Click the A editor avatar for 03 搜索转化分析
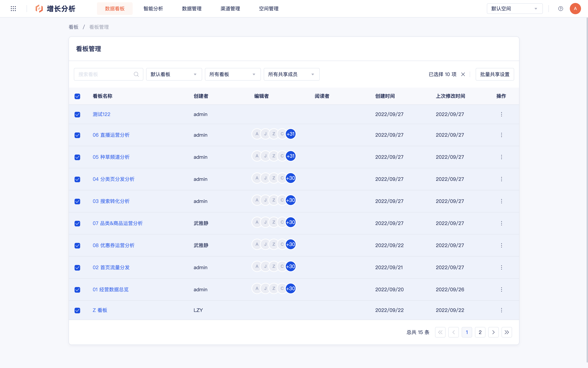Image resolution: width=588 pixels, height=368 pixels. coord(257,200)
